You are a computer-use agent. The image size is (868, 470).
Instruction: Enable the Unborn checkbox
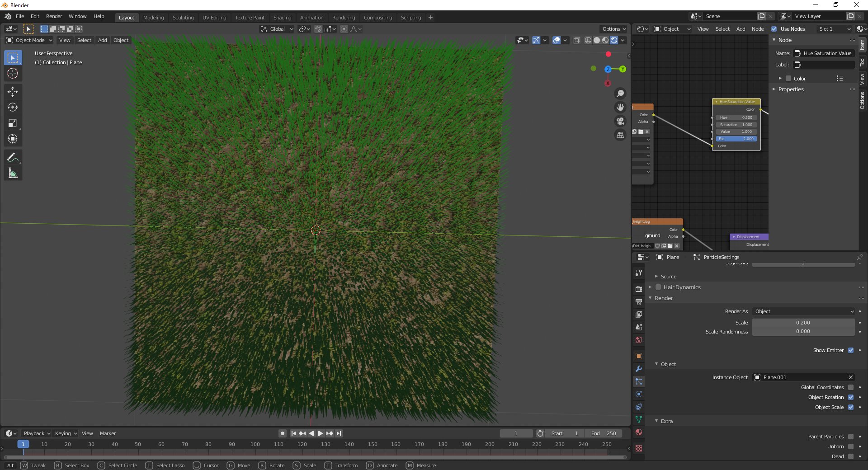pyautogui.click(x=851, y=446)
